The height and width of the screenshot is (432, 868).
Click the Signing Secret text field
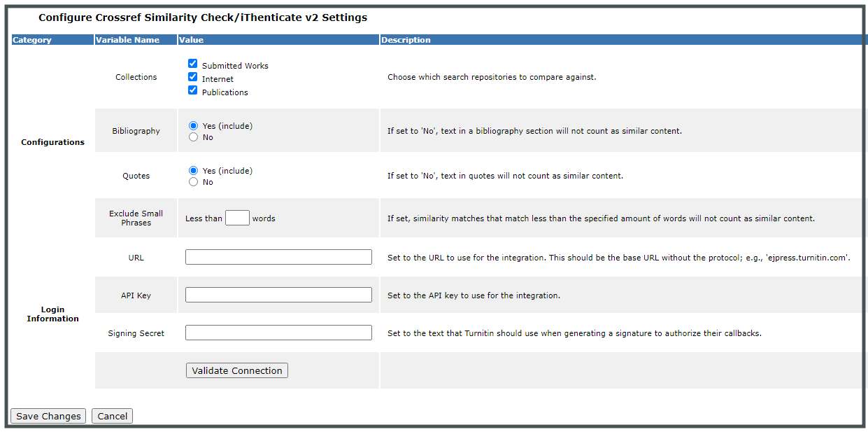[x=278, y=332]
